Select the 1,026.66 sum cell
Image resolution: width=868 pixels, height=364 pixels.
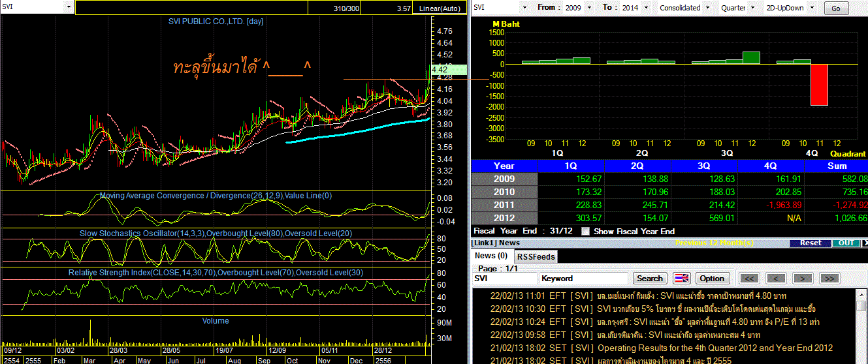click(x=837, y=218)
